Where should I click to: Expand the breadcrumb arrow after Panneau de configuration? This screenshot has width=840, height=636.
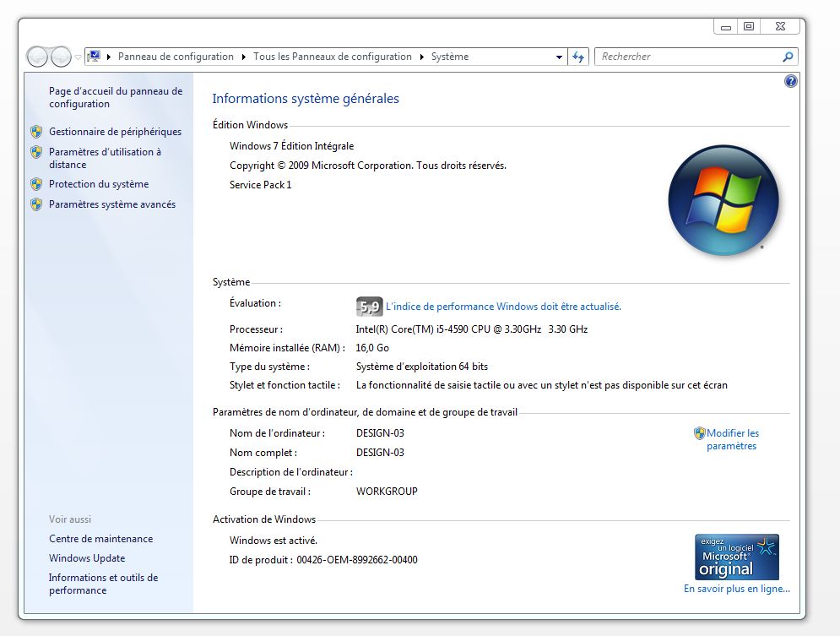click(x=242, y=57)
